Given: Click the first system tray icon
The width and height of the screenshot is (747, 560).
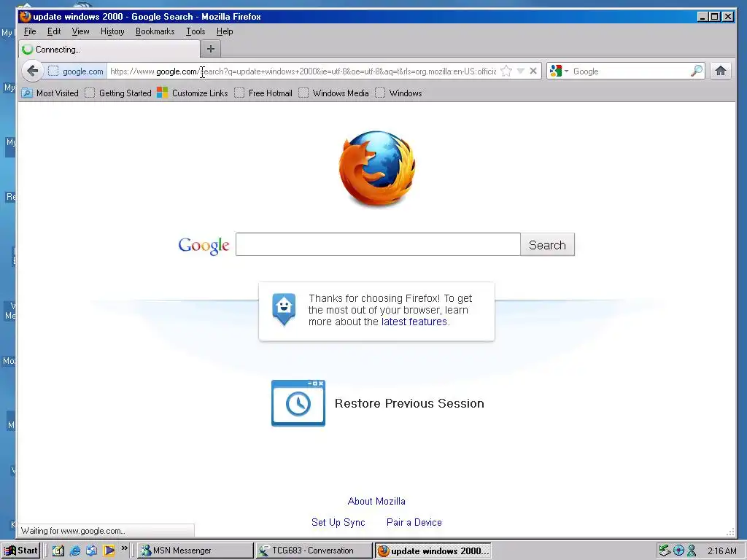Looking at the screenshot, I should pos(665,551).
